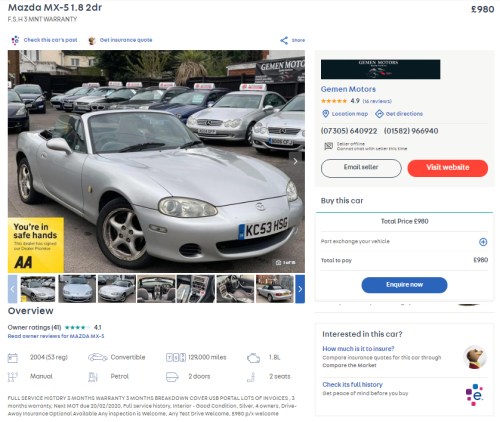The width and height of the screenshot is (500, 422).
Task: Open Read owner reviews for MAZDA MX-5
Action: point(56,336)
